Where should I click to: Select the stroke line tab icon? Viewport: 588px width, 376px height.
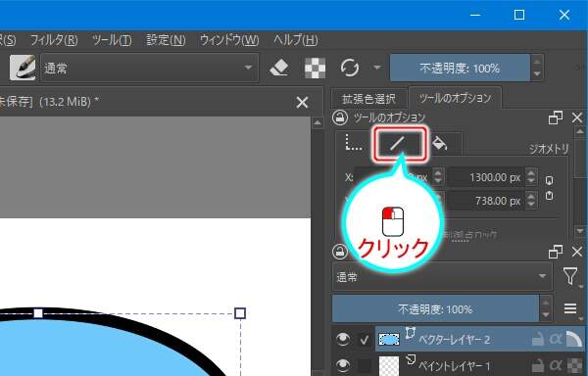click(x=399, y=144)
